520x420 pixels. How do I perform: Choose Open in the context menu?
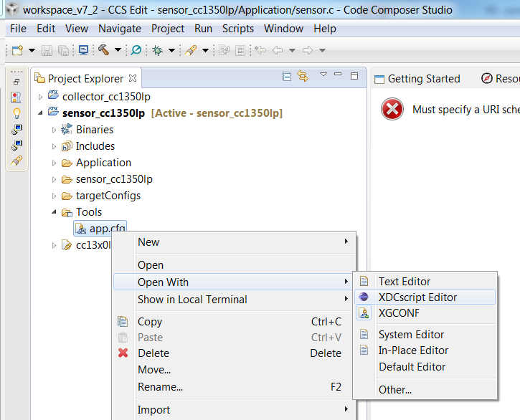235,265
